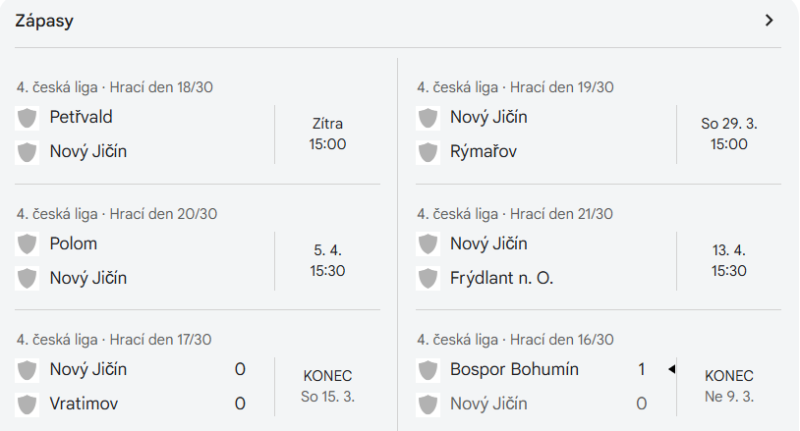This screenshot has width=800, height=431.
Task: View finished match from Ne 9. 3.
Action: coord(598,387)
